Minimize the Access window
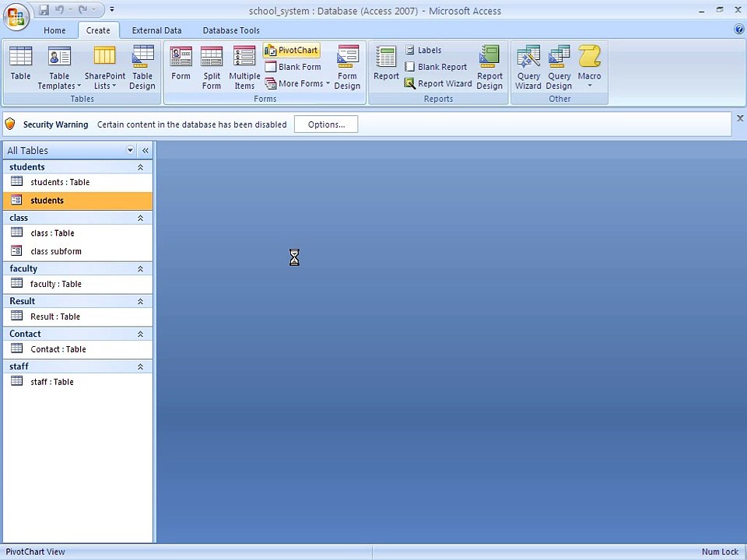The width and height of the screenshot is (747, 560). pos(702,10)
